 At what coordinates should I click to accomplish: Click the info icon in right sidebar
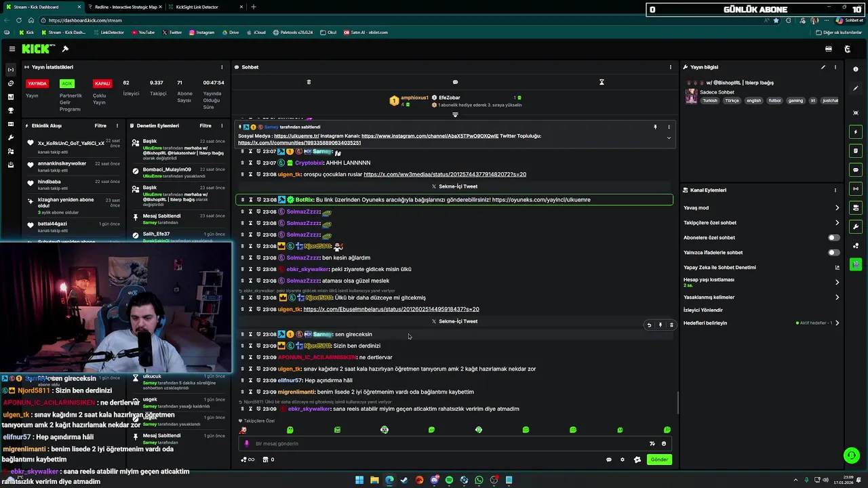tap(856, 69)
